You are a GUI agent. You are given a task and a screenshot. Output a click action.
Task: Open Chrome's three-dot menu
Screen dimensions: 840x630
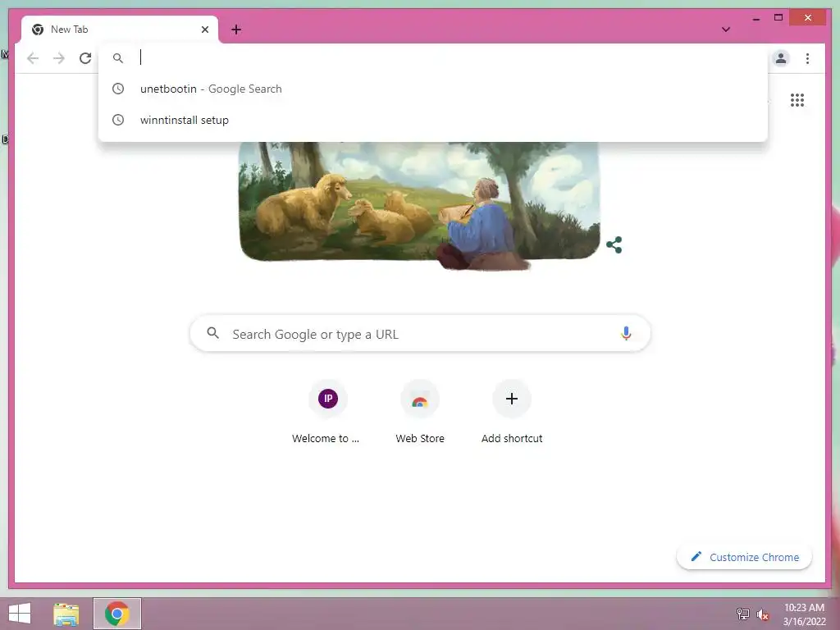click(x=807, y=58)
